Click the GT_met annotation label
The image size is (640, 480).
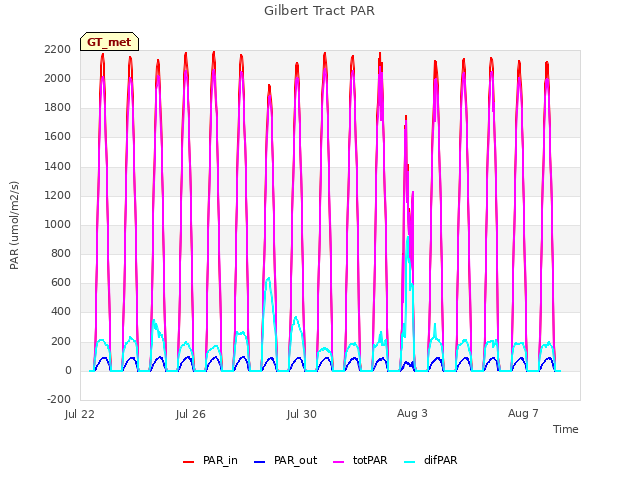click(x=109, y=42)
